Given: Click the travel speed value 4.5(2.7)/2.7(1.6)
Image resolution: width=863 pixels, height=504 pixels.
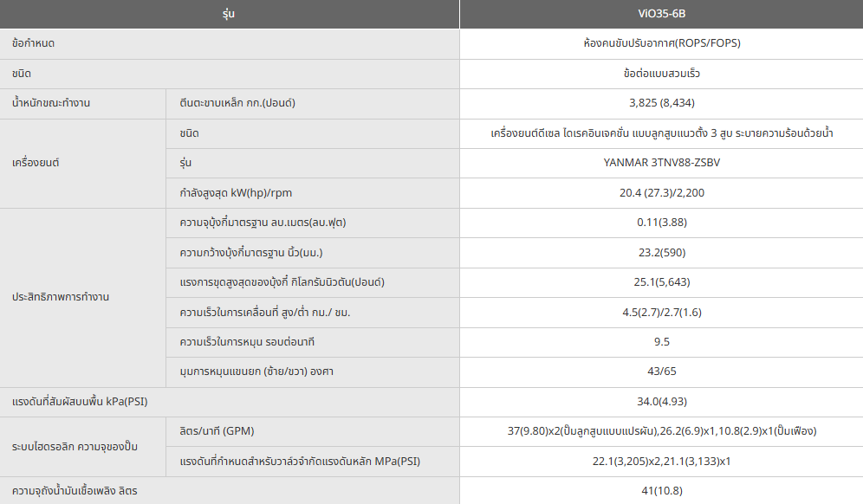Looking at the screenshot, I should 661,312.
